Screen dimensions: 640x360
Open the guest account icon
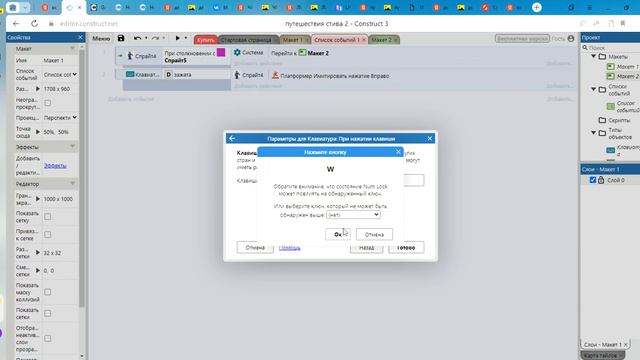(x=571, y=38)
